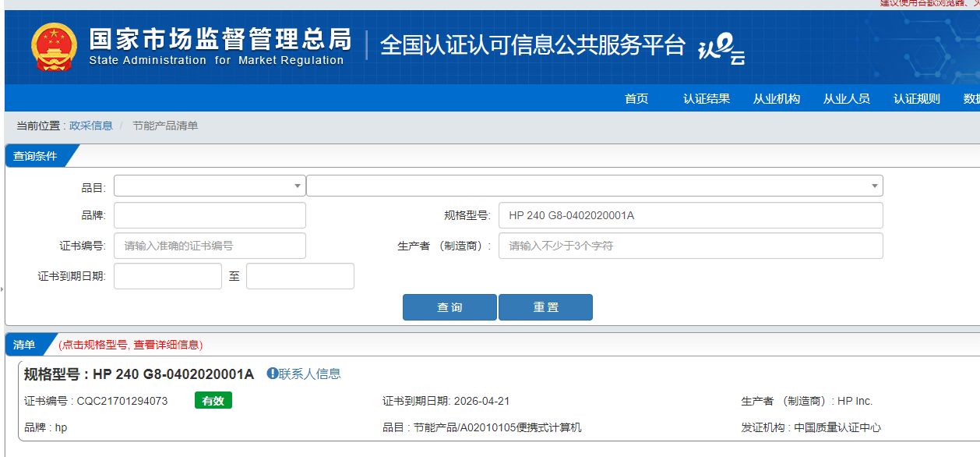Screen dimensions: 980x457
Task: Click expiry date text 2026-04-21
Action: (481, 401)
